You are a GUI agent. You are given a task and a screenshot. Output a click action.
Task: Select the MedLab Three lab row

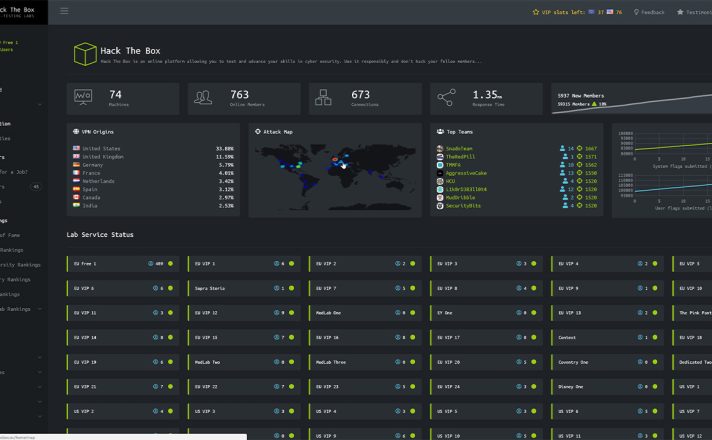point(366,362)
